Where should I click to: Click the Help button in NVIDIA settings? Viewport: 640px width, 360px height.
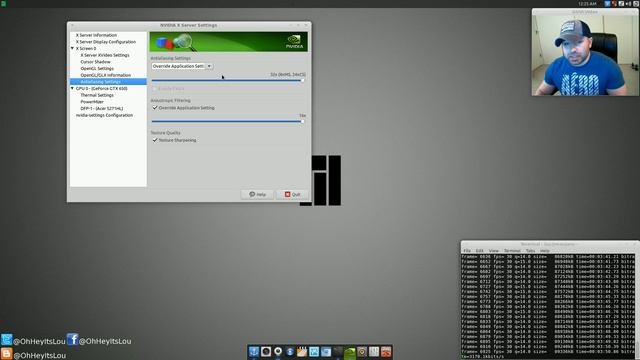257,194
